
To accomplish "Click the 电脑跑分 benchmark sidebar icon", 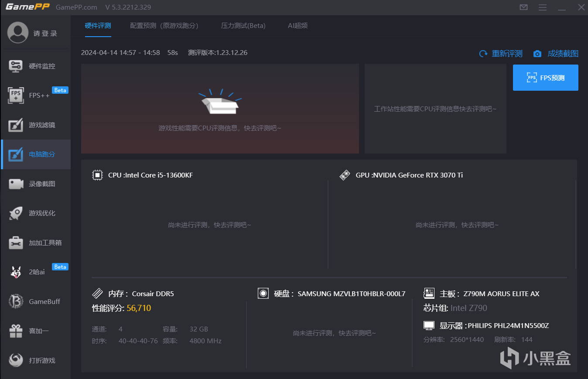I will tap(16, 154).
